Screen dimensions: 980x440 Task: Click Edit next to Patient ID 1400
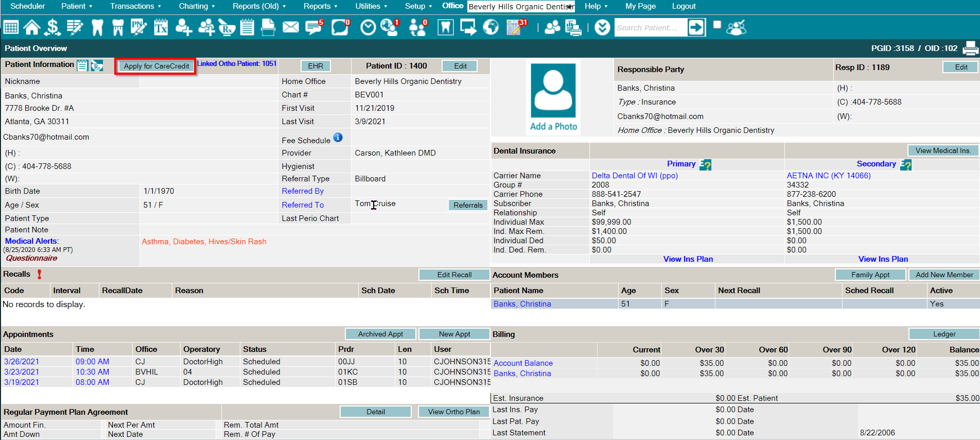[x=460, y=66]
